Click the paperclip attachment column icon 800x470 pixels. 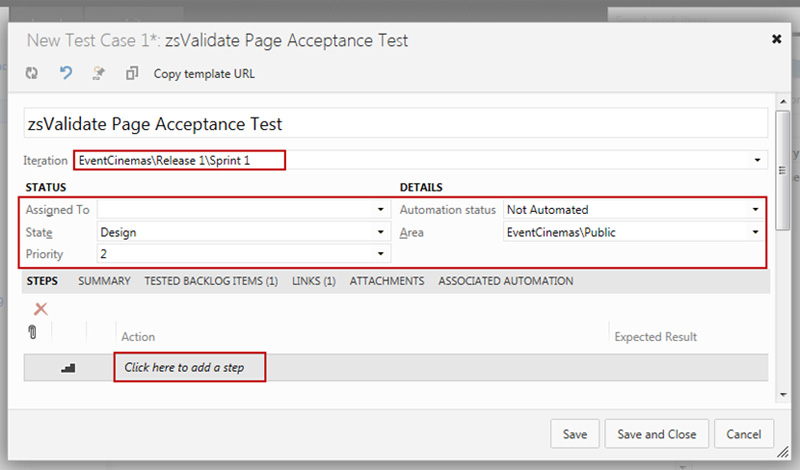click(32, 333)
